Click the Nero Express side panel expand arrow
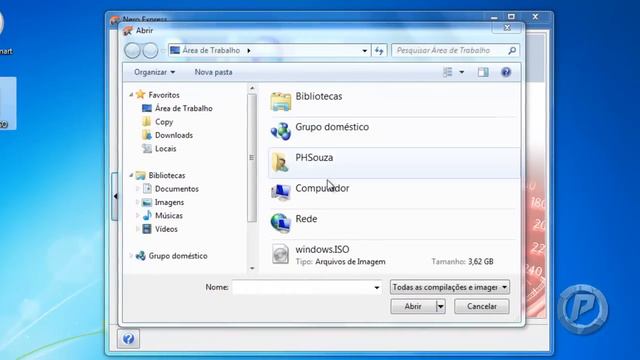640x360 pixels. click(115, 196)
